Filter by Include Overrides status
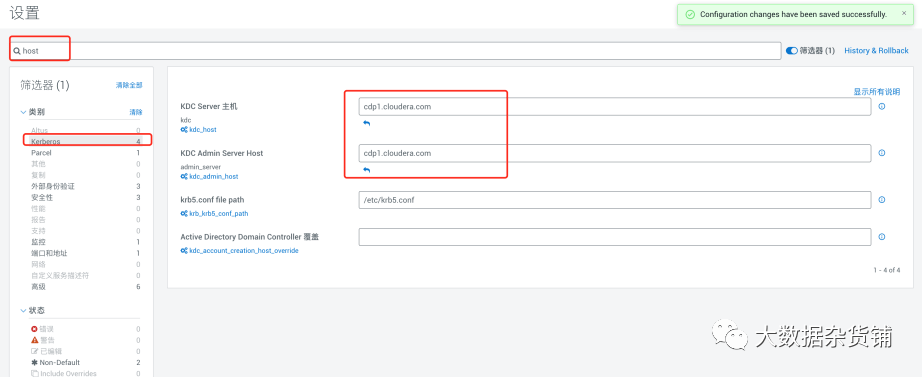Screen dimensions: 922x377 coord(85,373)
